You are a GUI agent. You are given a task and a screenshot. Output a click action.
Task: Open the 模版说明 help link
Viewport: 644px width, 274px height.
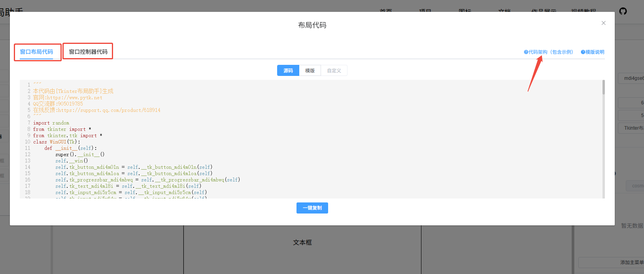click(593, 52)
